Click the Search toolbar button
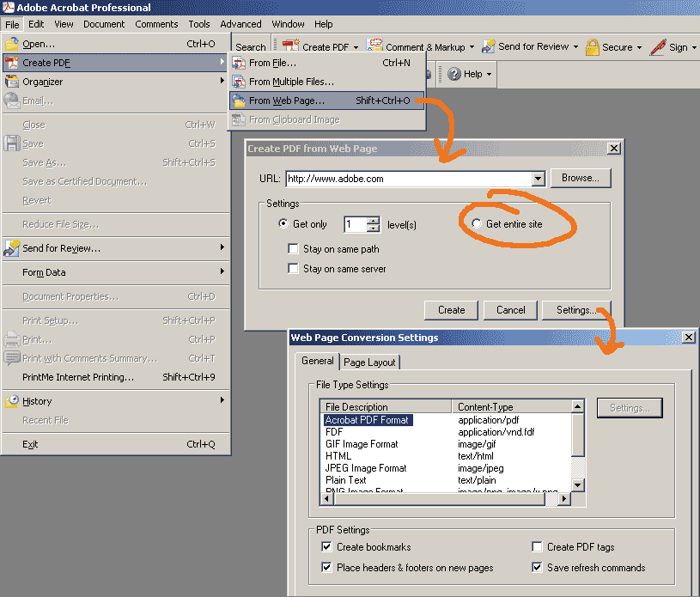This screenshot has width=700, height=597. [251, 47]
